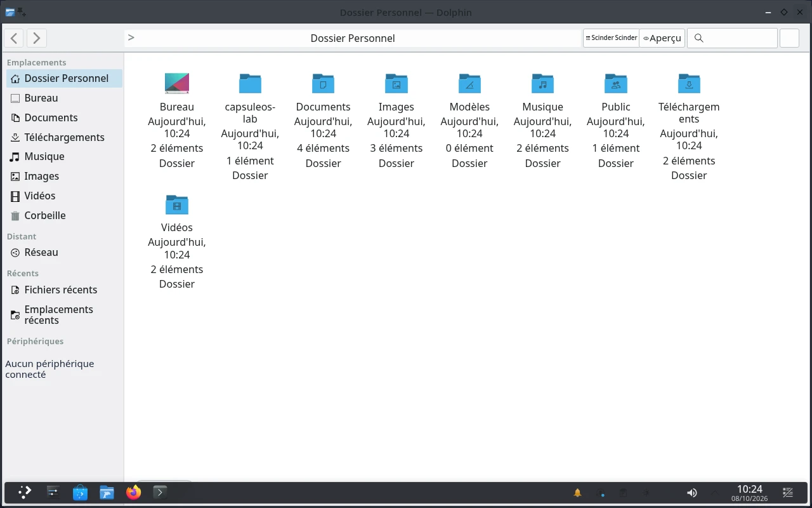Open the system settings taskbar icon

pyautogui.click(x=53, y=492)
